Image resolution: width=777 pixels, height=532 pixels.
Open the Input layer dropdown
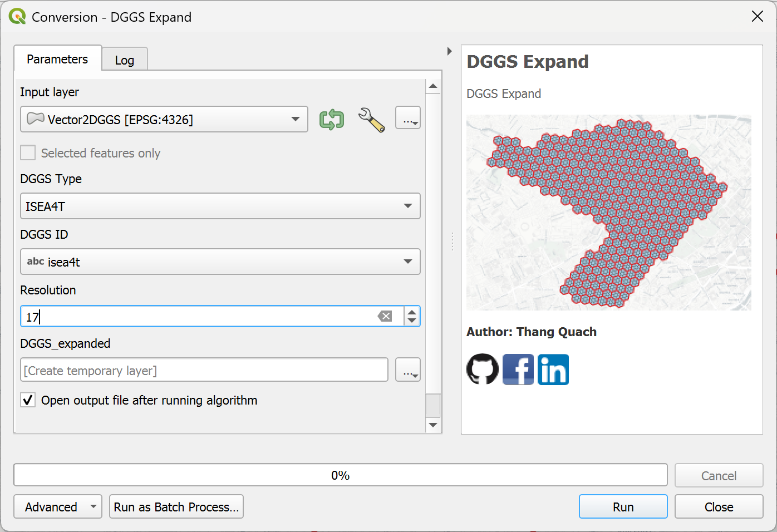[x=164, y=119]
